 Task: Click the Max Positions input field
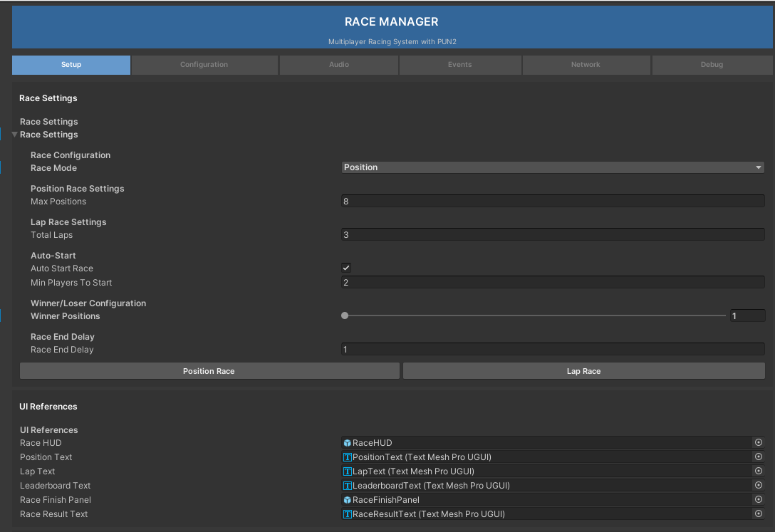click(553, 202)
